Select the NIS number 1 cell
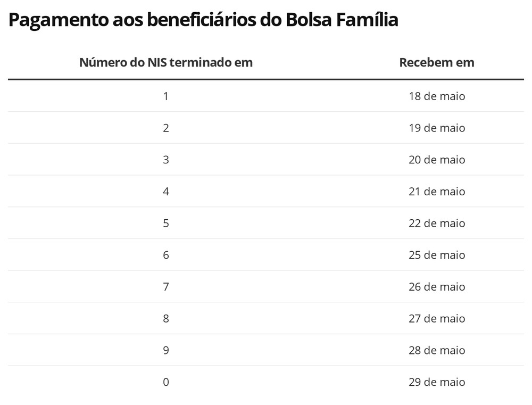This screenshot has height=405, width=532. 166,96
